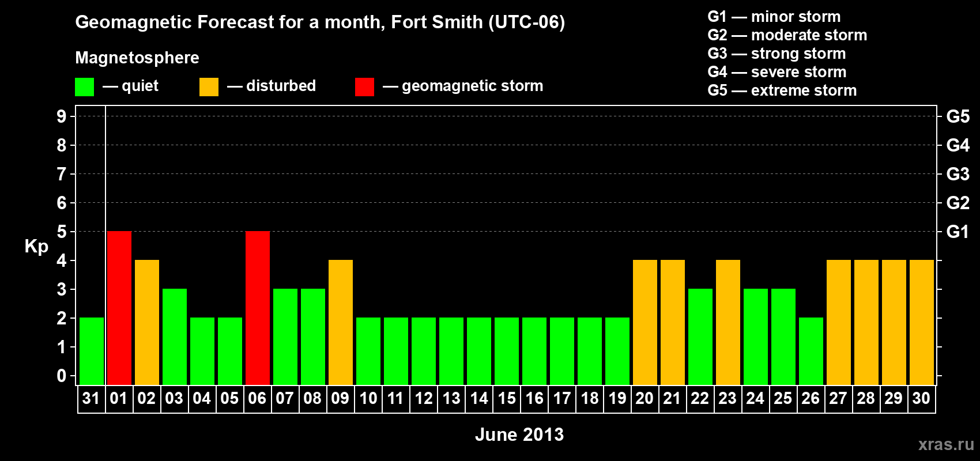The image size is (980, 461).
Task: Click the Magnetosphere heading
Action: pos(137,58)
